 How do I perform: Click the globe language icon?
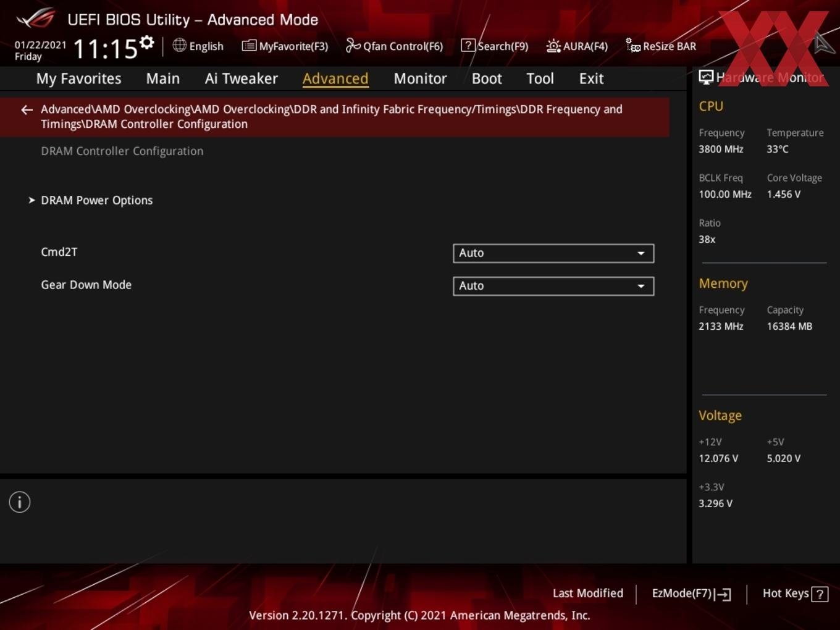[x=179, y=45]
